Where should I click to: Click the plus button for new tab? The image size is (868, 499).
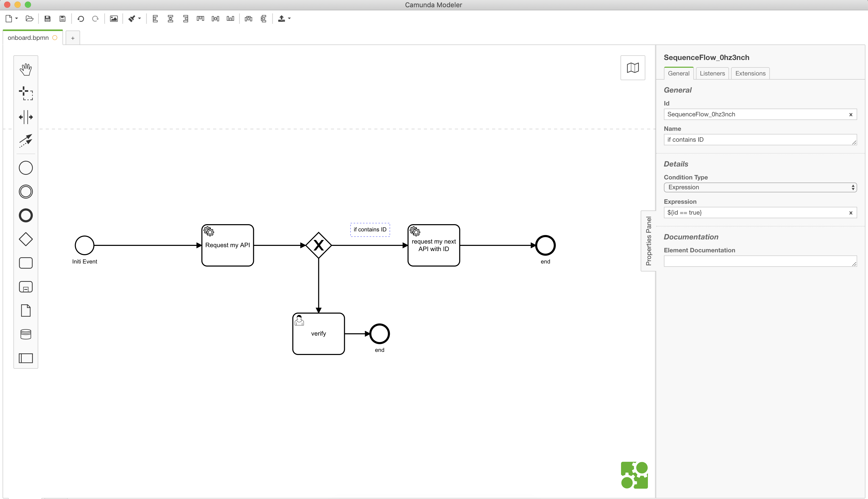pyautogui.click(x=73, y=38)
